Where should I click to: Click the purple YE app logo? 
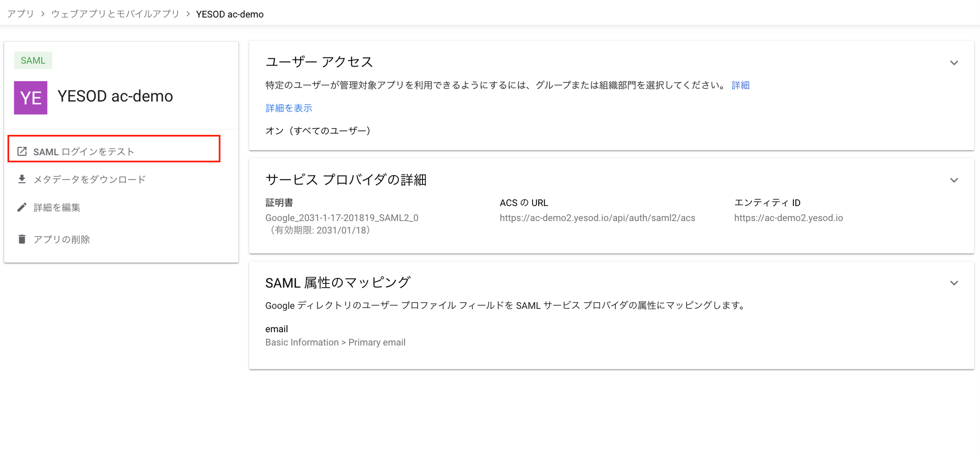click(x=31, y=98)
